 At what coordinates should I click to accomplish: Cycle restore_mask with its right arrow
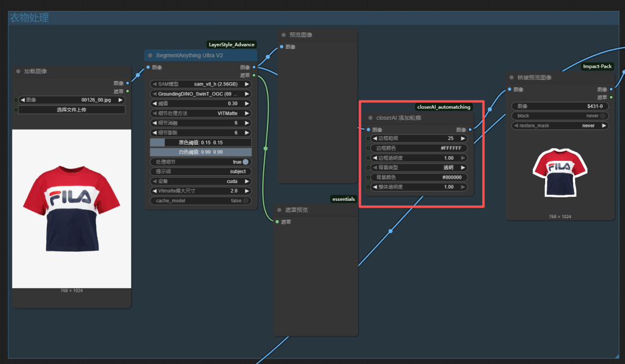click(604, 126)
